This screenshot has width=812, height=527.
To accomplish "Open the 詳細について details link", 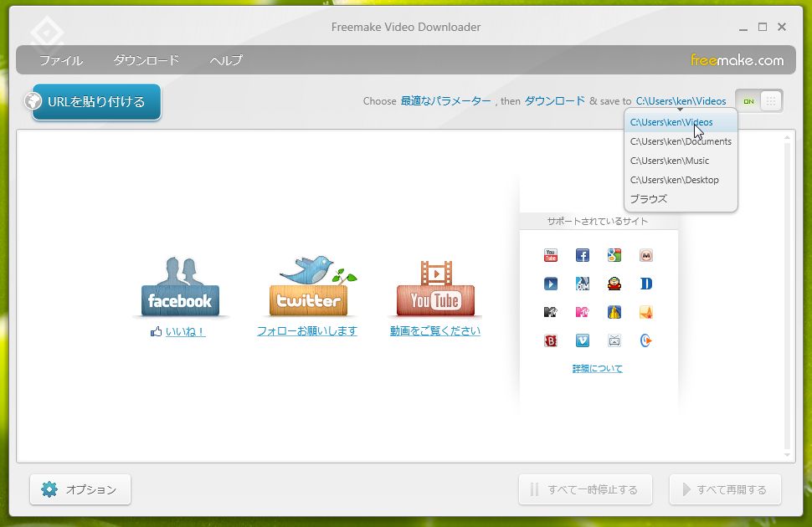I will pyautogui.click(x=597, y=369).
